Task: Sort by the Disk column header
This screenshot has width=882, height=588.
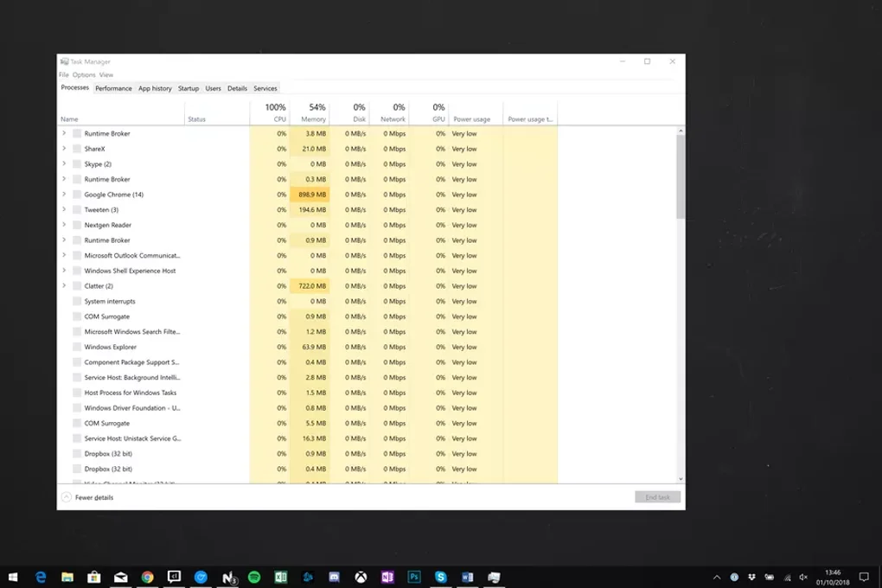Action: (350, 113)
